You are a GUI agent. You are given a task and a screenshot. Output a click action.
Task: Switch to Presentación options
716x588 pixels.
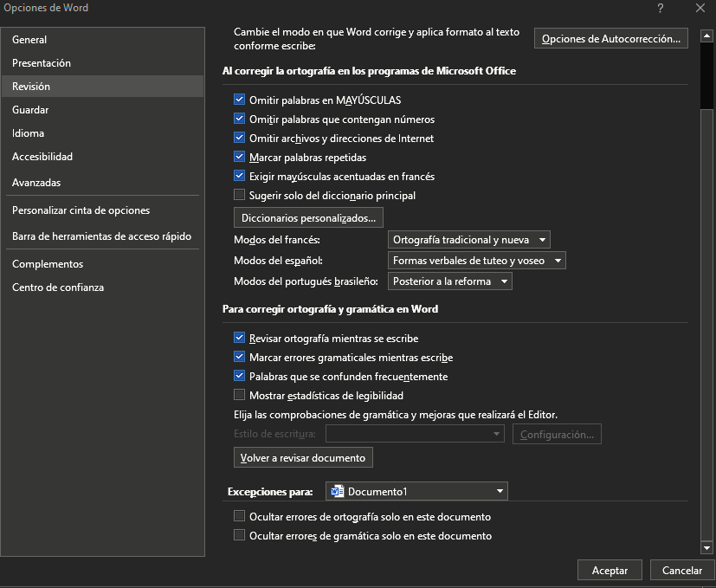(x=103, y=63)
